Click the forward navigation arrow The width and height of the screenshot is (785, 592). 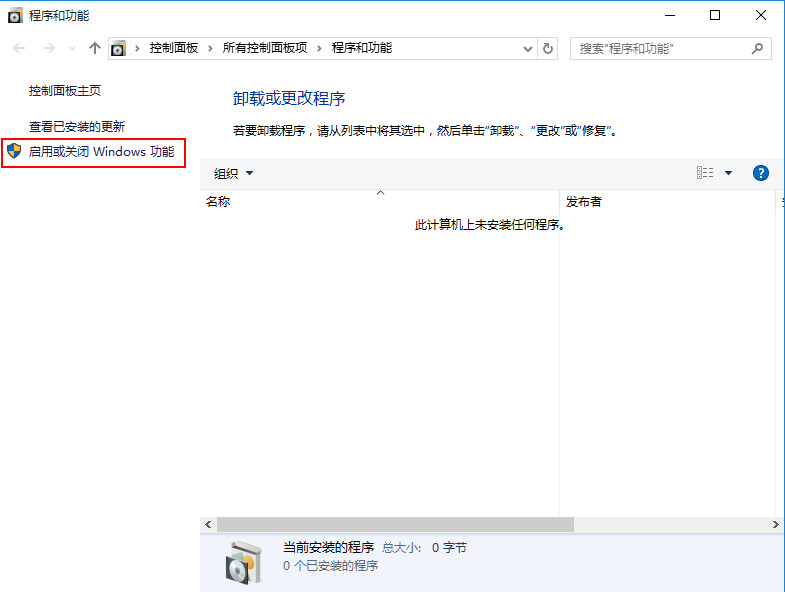click(49, 48)
